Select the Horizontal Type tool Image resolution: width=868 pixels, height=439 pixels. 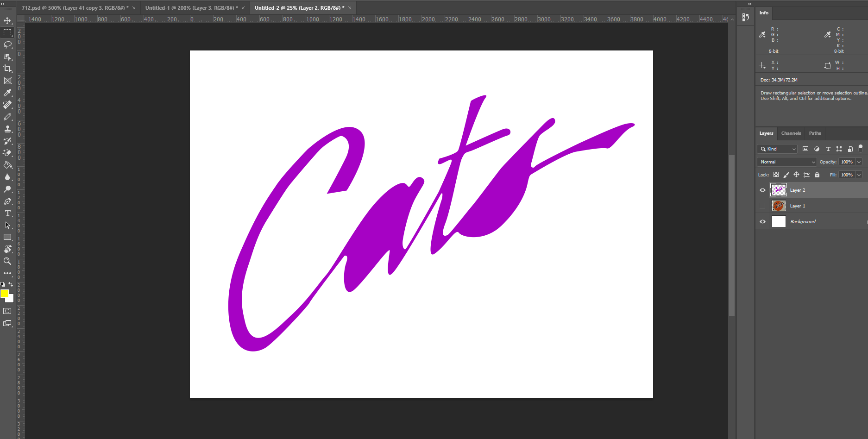[7, 213]
